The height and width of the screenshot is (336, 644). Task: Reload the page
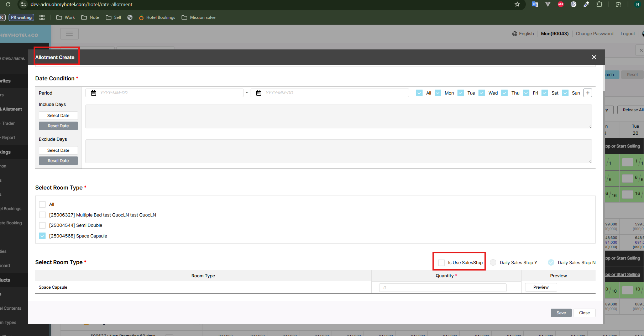point(8,4)
